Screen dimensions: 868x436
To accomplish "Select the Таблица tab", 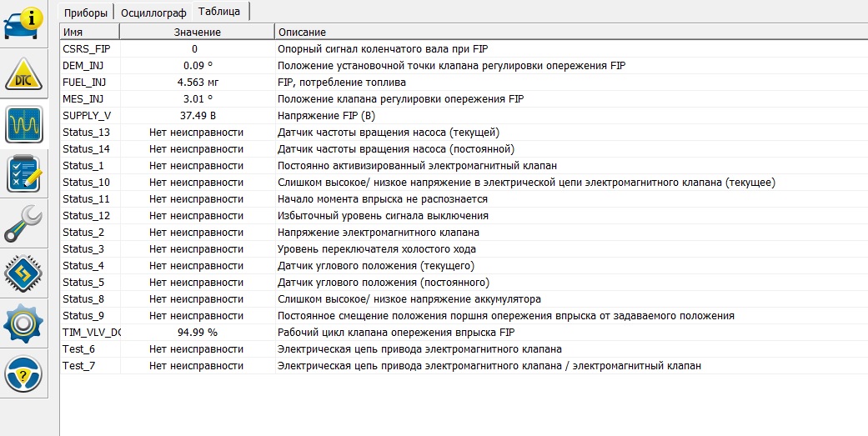I will 219,11.
